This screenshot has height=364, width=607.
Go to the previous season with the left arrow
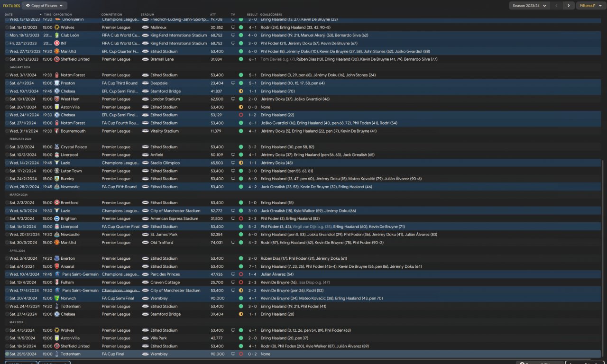(556, 6)
